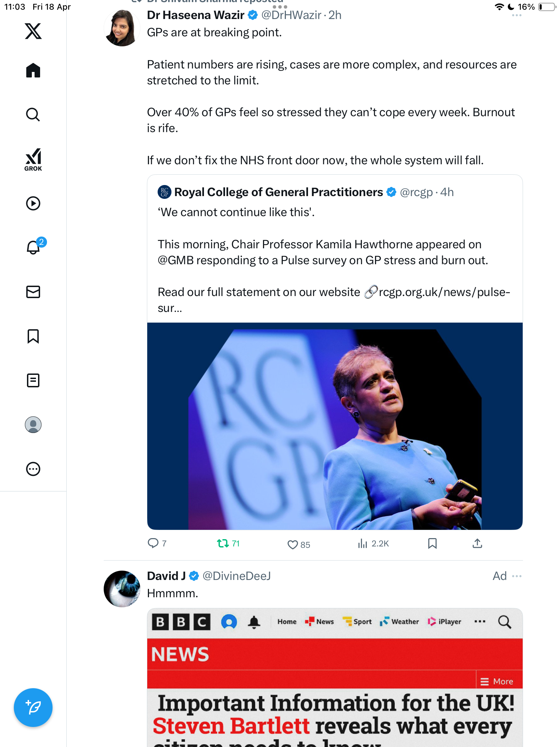Expand the More circle menu in sidebar

pos(33,469)
